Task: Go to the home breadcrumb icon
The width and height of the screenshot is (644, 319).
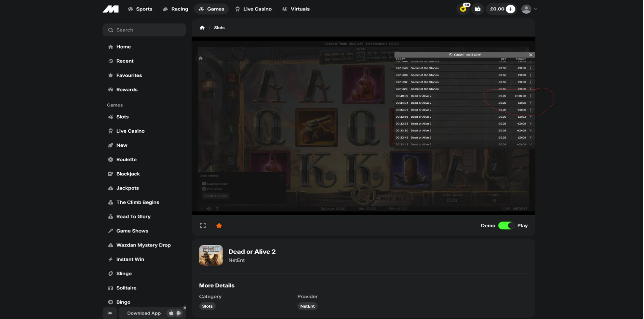Action: point(202,28)
